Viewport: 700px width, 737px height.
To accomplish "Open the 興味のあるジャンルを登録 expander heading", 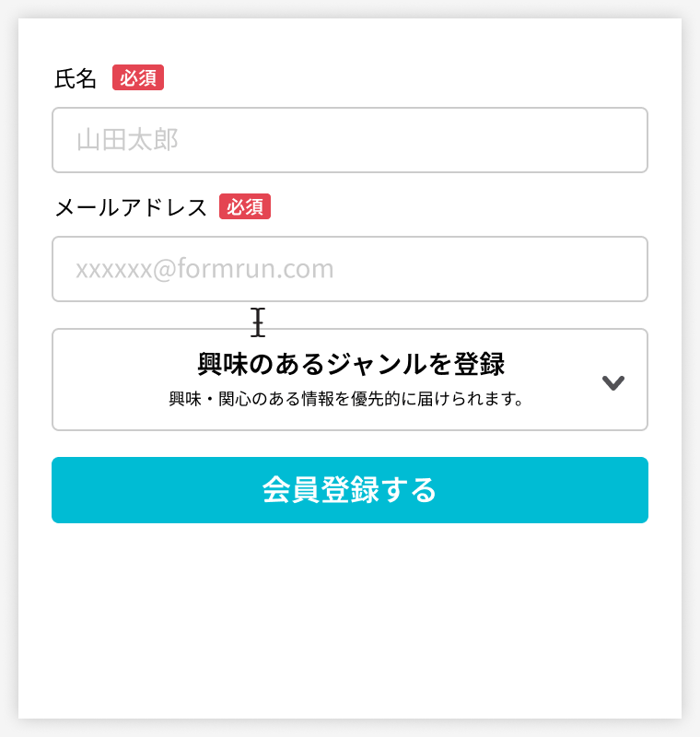I will point(351,364).
